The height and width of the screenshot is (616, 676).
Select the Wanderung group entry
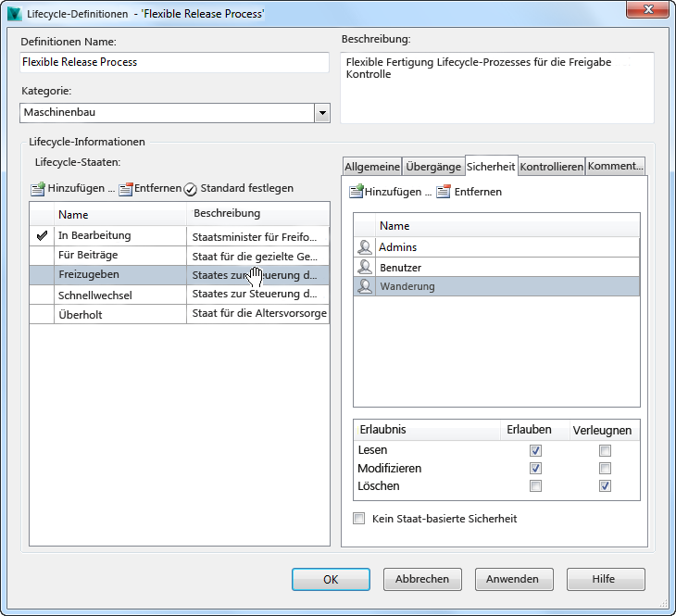496,286
